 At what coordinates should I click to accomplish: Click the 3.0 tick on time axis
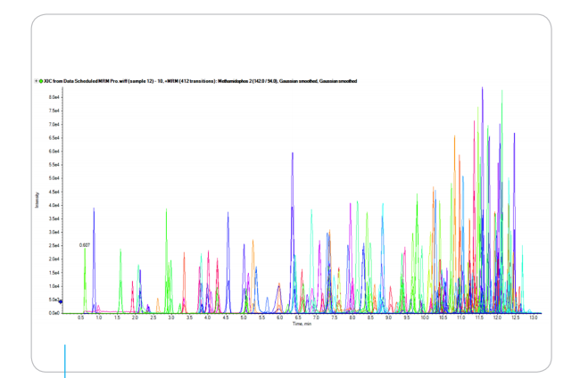tap(171, 318)
